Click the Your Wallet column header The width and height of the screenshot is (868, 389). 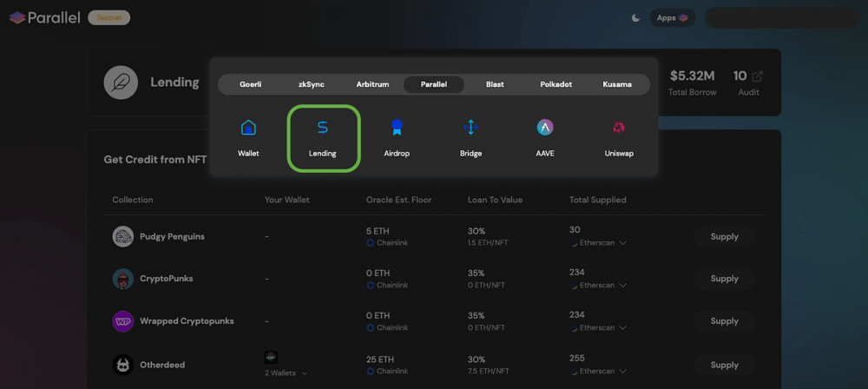(287, 200)
